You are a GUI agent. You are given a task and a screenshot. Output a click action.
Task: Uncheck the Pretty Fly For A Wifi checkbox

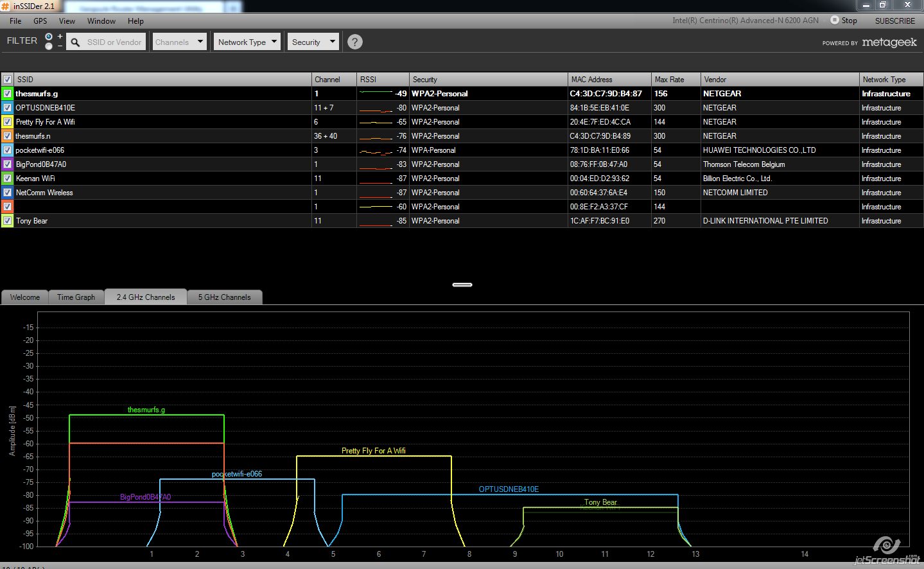click(7, 122)
